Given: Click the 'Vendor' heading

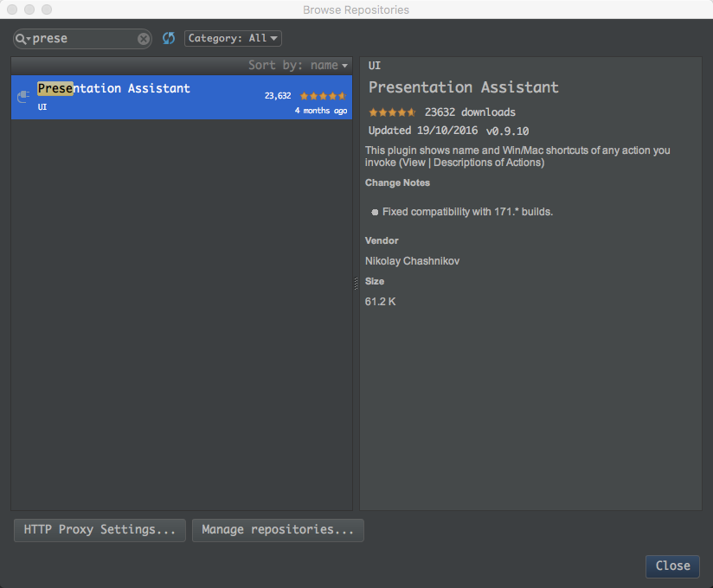Looking at the screenshot, I should click(x=382, y=241).
